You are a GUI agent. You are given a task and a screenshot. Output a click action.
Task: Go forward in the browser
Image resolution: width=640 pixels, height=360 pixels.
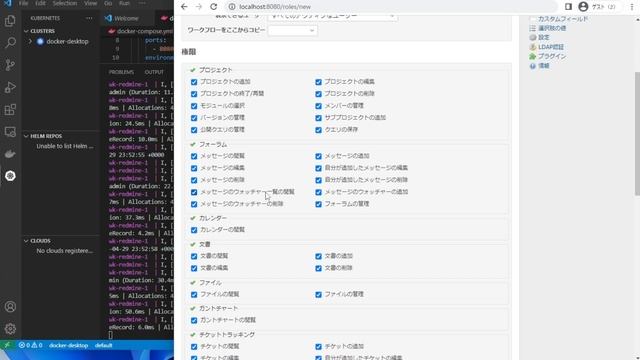pyautogui.click(x=199, y=7)
